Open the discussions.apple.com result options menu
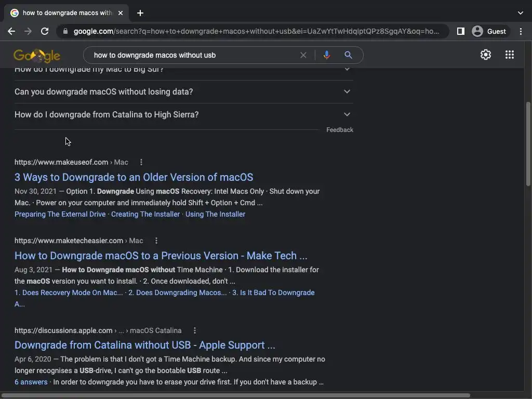This screenshot has width=532, height=399. (x=194, y=331)
